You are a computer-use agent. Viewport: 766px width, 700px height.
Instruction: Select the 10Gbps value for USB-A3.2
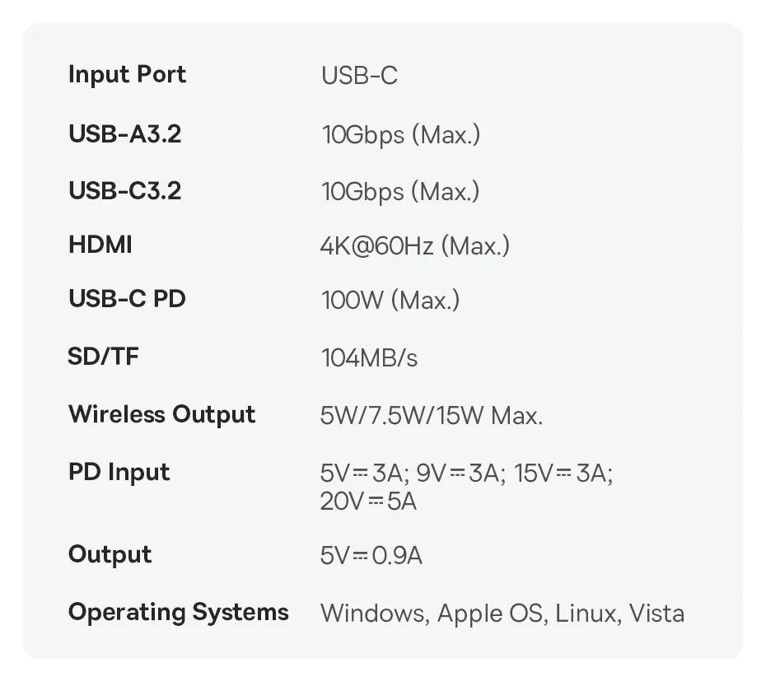[400, 134]
